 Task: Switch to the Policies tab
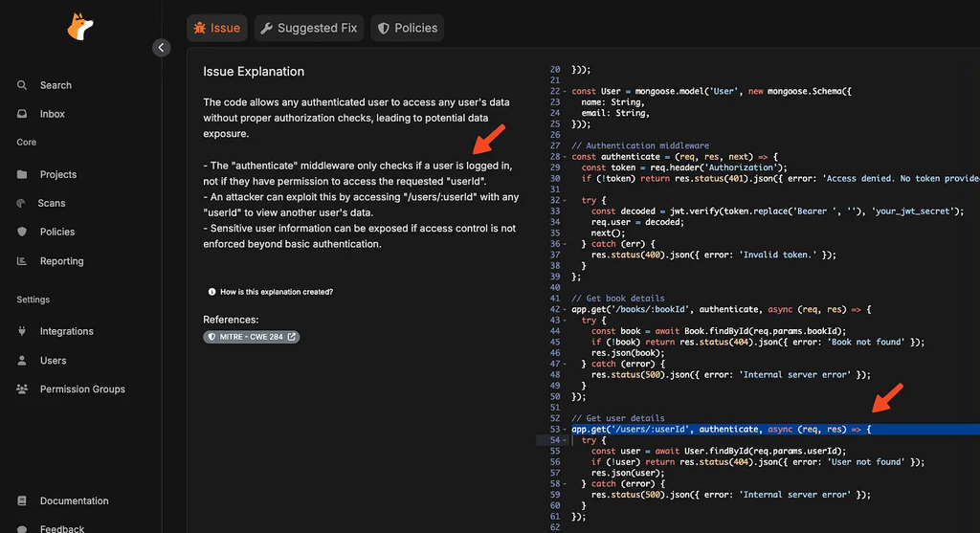click(x=408, y=28)
